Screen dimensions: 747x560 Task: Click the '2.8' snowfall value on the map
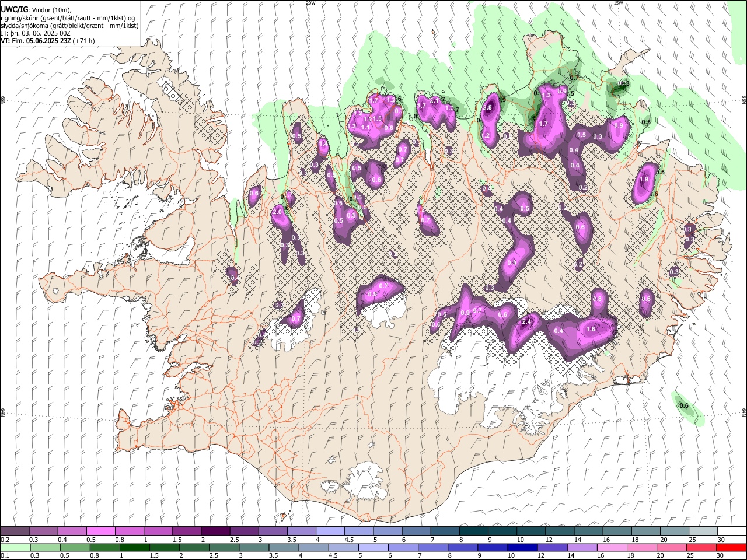click(488, 108)
